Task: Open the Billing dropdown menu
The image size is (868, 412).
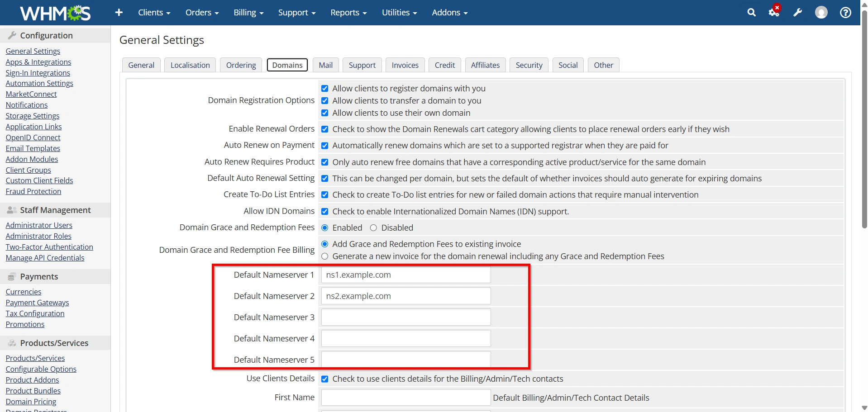Action: tap(248, 13)
